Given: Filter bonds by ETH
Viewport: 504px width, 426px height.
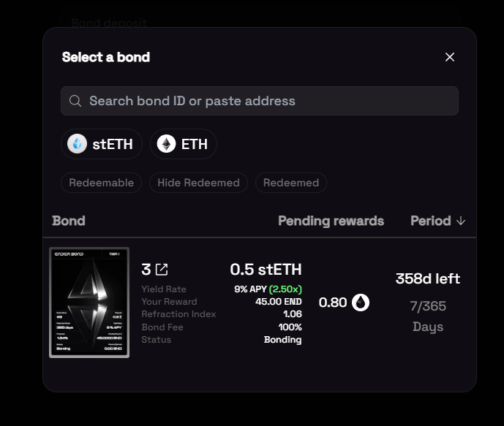Looking at the screenshot, I should pos(183,144).
